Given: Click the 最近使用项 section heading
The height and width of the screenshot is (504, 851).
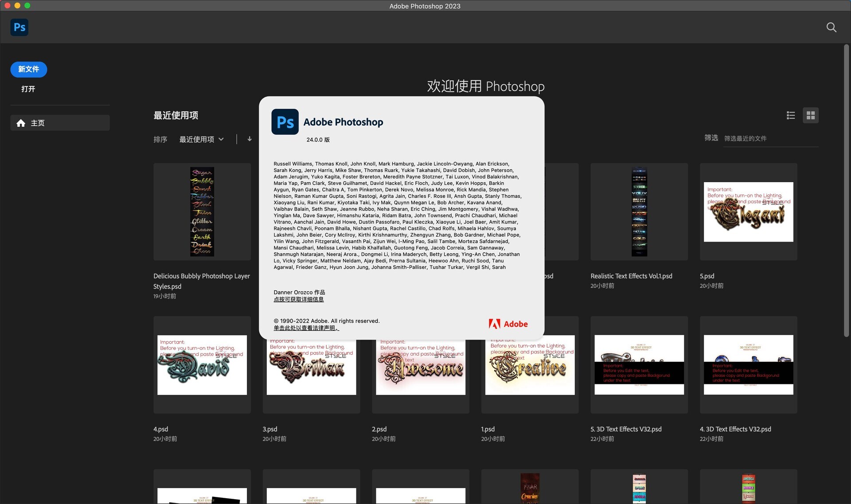Looking at the screenshot, I should (176, 116).
